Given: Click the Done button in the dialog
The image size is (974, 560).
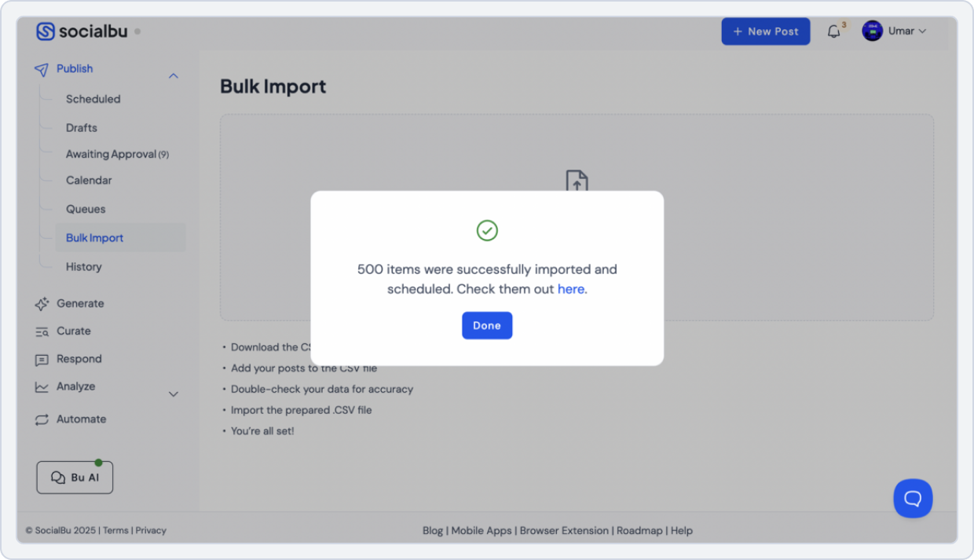Looking at the screenshot, I should tap(487, 325).
